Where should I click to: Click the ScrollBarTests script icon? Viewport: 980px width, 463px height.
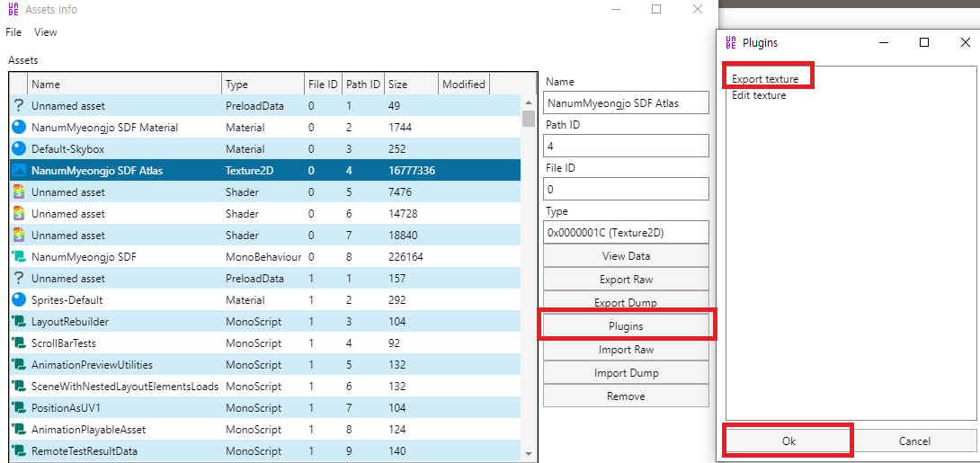(x=19, y=343)
